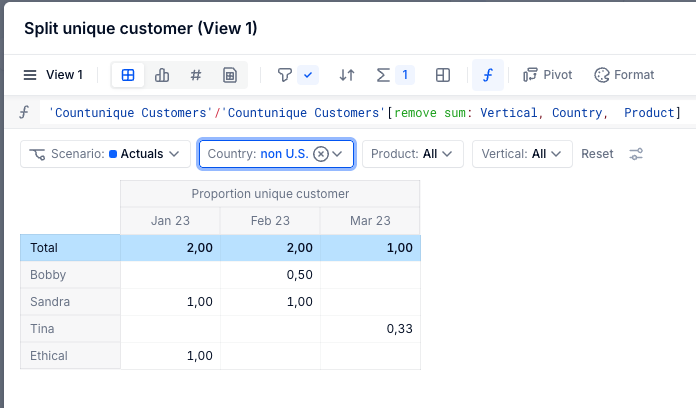Expand the Vertical All dropdown
The height and width of the screenshot is (408, 696).
[x=522, y=154]
